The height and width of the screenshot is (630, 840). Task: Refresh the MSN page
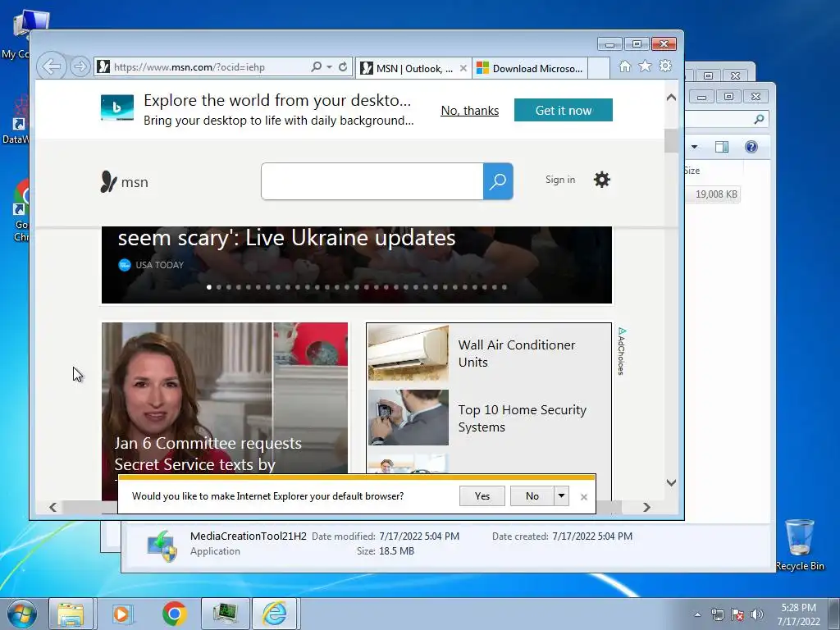pyautogui.click(x=343, y=67)
